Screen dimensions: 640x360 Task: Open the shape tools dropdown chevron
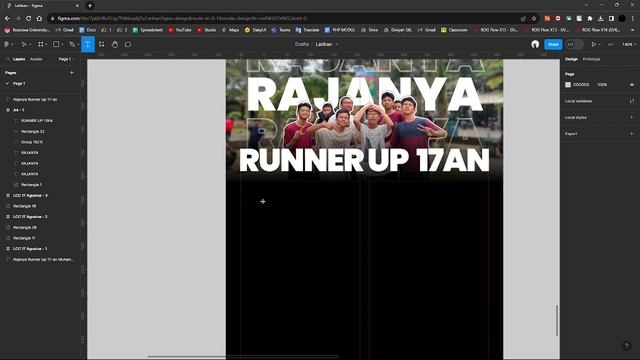(62, 44)
